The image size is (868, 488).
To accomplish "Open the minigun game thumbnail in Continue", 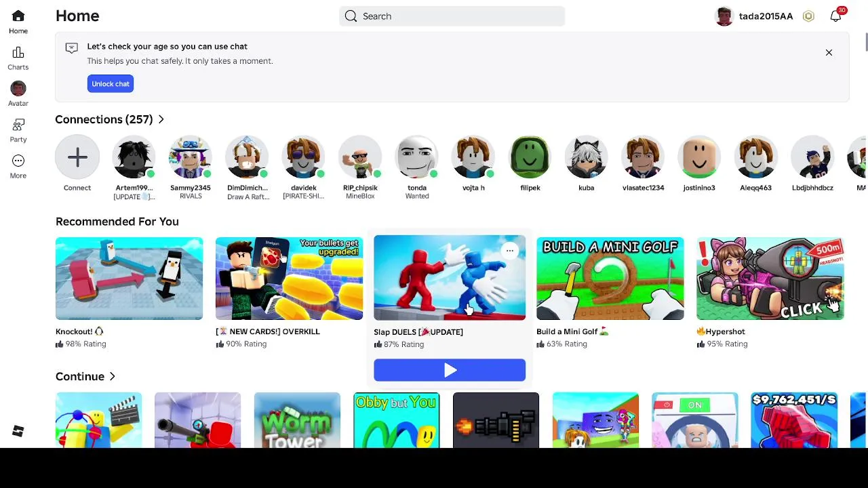I will (496, 420).
